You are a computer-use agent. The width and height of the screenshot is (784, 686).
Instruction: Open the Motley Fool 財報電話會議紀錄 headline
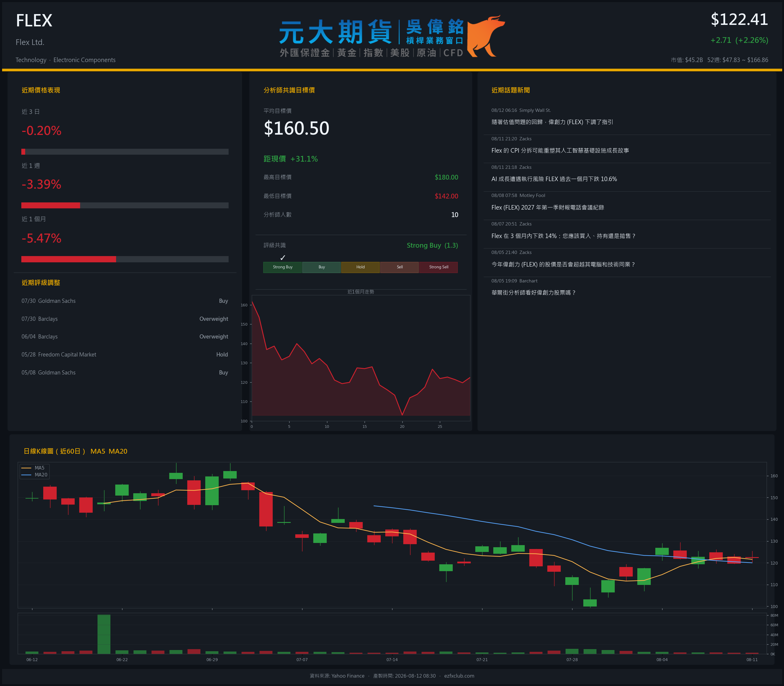click(548, 207)
